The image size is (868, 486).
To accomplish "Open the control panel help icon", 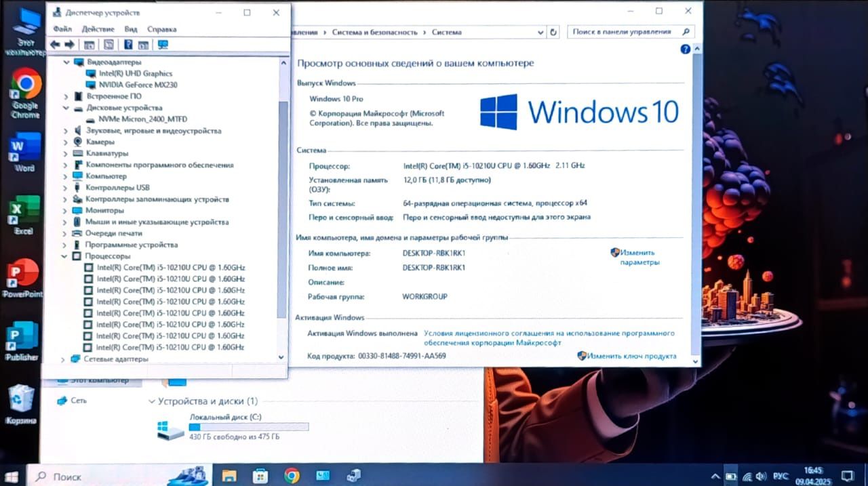I will click(685, 49).
